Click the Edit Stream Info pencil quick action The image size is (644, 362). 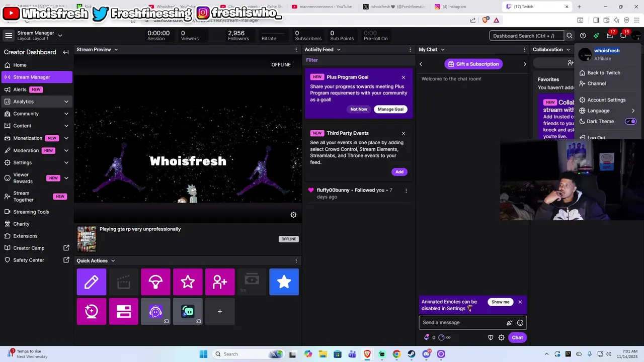point(92,282)
